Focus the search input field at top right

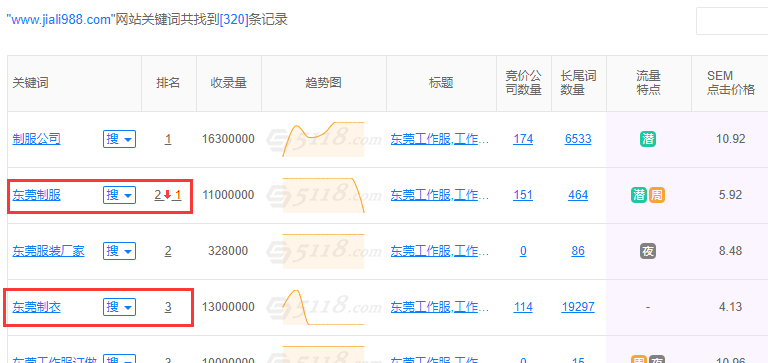click(x=732, y=21)
